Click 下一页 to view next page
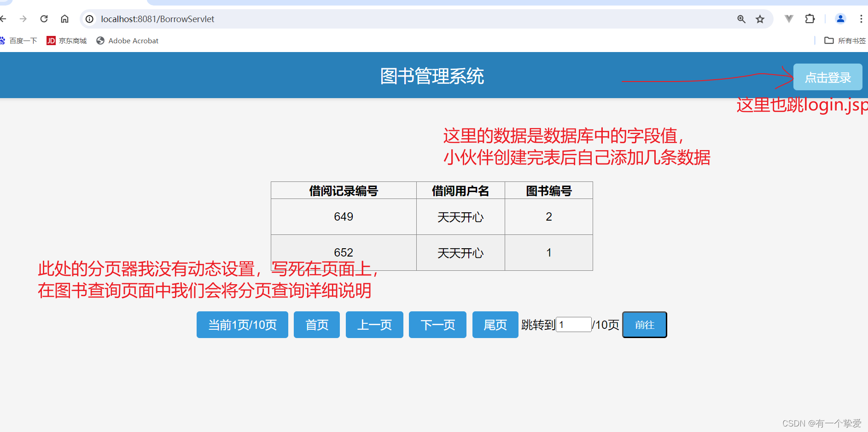868x432 pixels. click(437, 325)
